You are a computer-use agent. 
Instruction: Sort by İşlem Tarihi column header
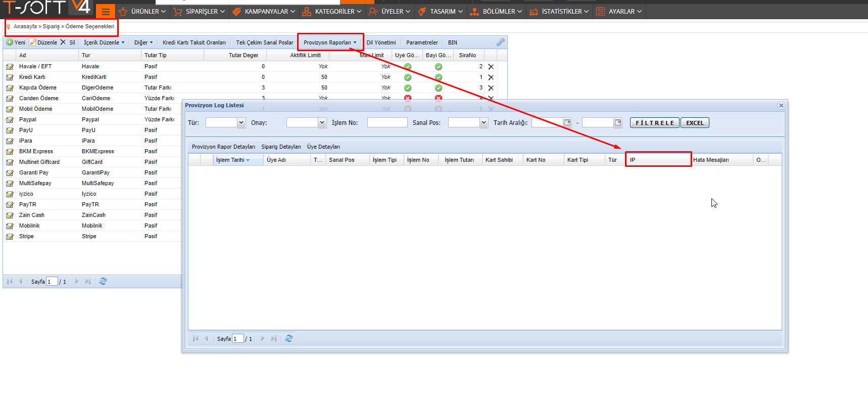[238, 160]
